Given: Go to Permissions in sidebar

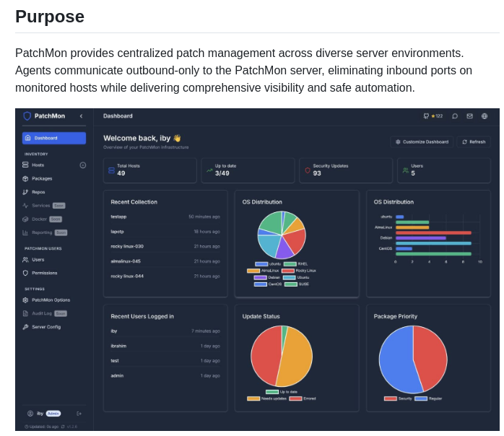Looking at the screenshot, I should click(x=43, y=273).
